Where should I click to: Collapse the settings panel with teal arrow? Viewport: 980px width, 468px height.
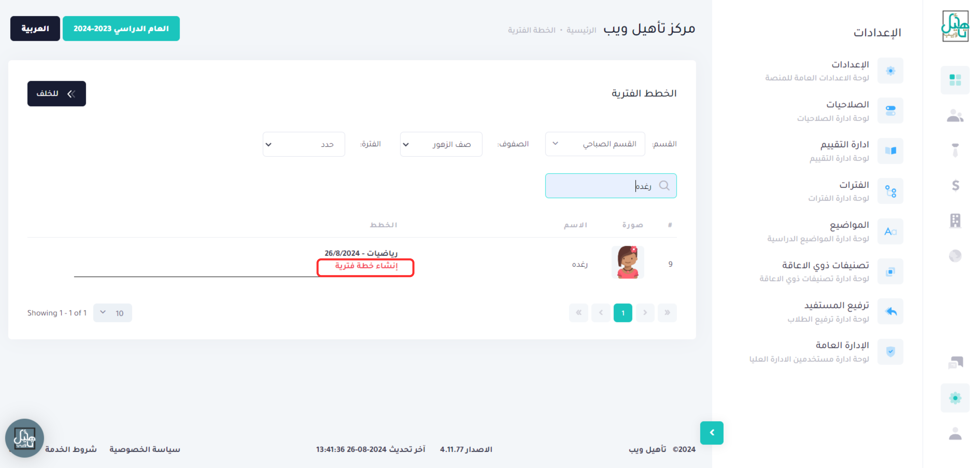pos(711,433)
